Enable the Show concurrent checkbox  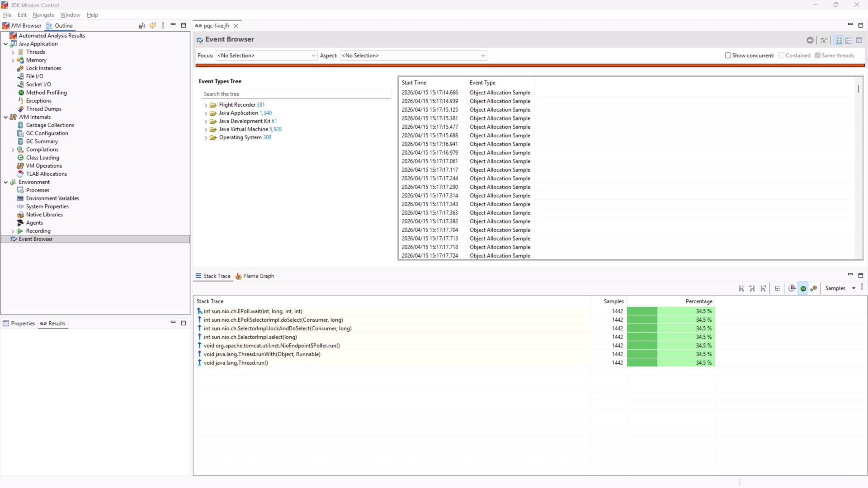[x=728, y=56]
